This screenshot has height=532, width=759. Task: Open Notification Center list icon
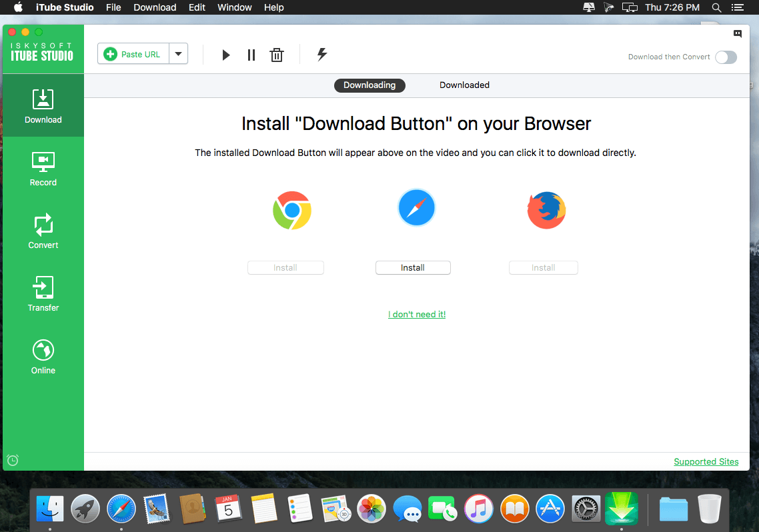click(x=737, y=7)
